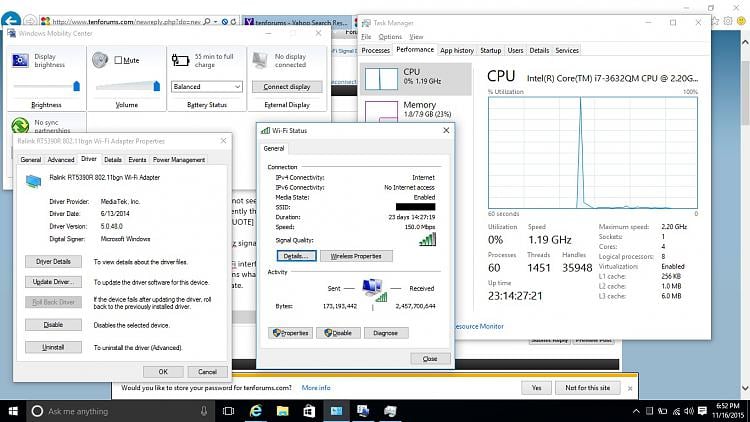This screenshot has width=750, height=422.
Task: Open Internet Explorer from the taskbar
Action: (256, 411)
